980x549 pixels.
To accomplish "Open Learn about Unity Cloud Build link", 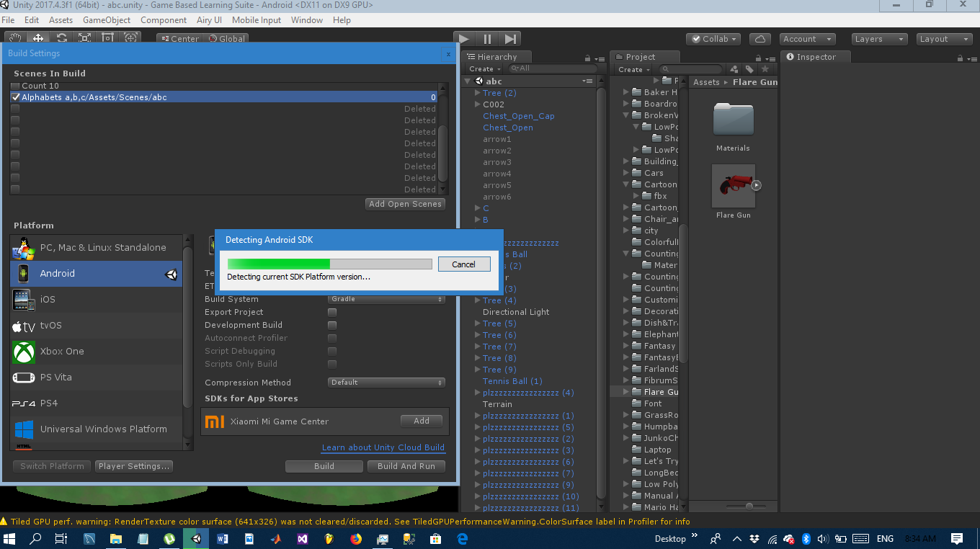I will (x=383, y=447).
